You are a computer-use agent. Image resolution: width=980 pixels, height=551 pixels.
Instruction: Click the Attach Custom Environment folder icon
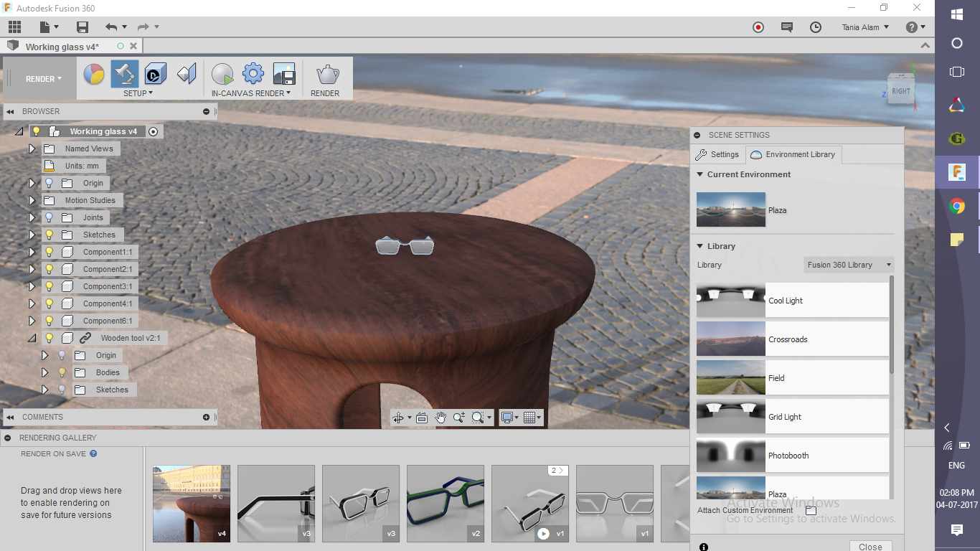pos(811,510)
